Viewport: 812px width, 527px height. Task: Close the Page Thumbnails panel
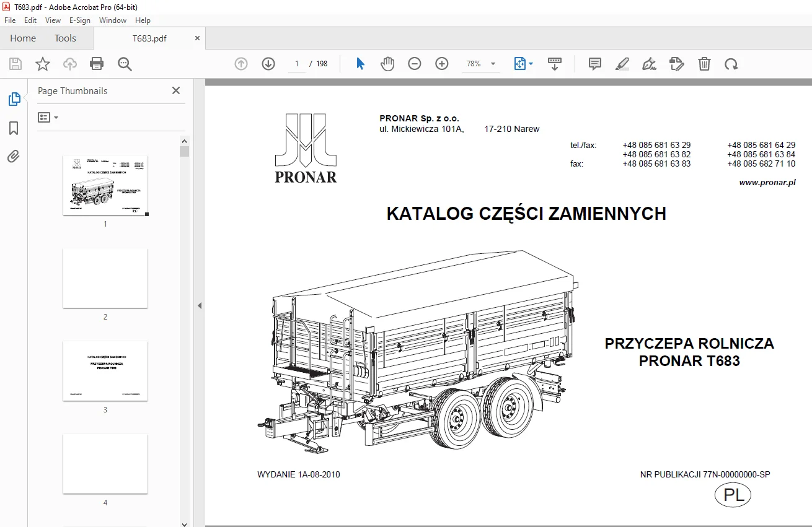(176, 90)
